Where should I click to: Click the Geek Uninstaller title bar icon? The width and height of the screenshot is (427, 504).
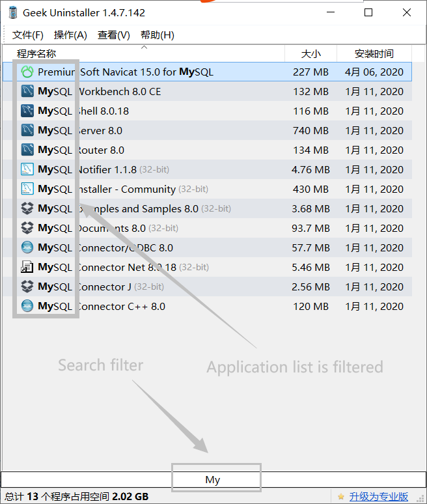tap(13, 12)
